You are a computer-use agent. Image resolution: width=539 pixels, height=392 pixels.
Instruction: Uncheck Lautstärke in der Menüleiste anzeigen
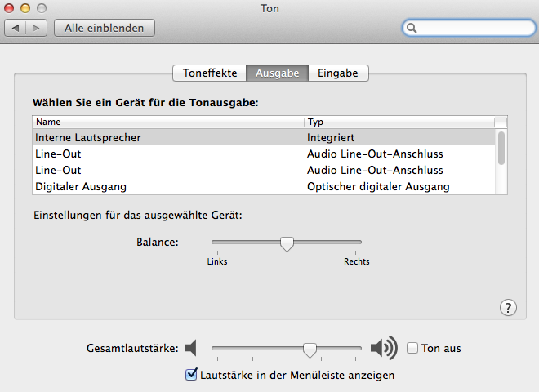pyautogui.click(x=192, y=375)
